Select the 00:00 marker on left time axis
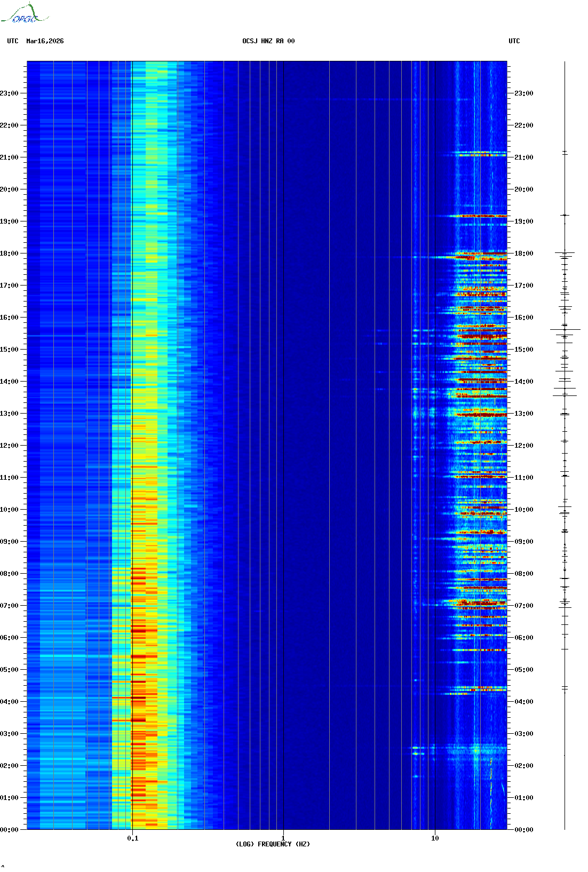588x872 pixels. pyautogui.click(x=9, y=829)
